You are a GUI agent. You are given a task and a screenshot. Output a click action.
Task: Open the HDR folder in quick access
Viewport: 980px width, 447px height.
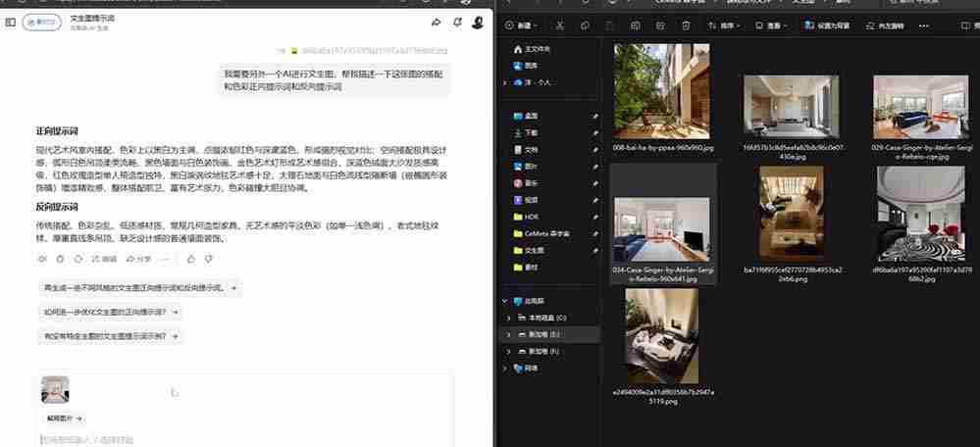(x=526, y=217)
